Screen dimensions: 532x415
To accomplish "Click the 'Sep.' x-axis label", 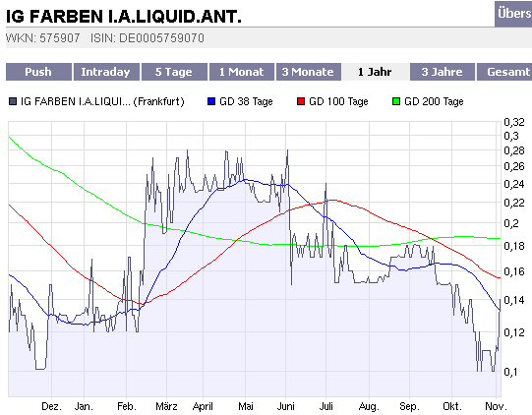I will [x=409, y=406].
